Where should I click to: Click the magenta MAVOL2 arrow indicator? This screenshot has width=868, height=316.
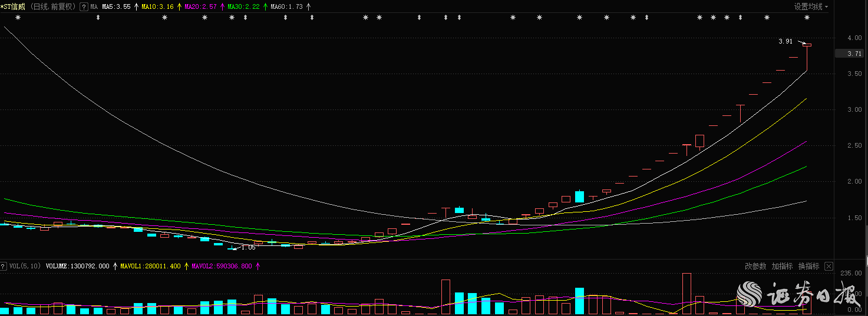(x=258, y=267)
